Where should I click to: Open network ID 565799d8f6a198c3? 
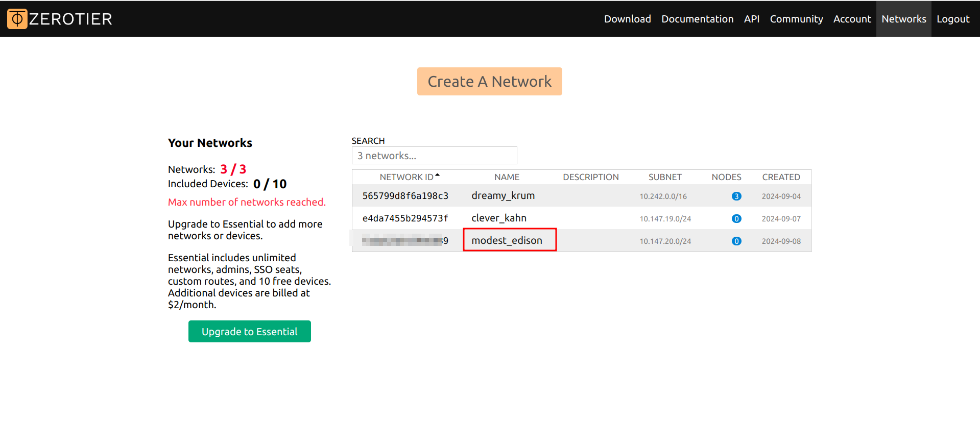tap(405, 196)
